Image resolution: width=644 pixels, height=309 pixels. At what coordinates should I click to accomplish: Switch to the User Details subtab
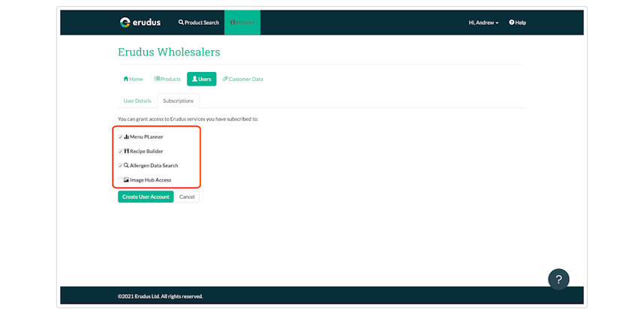137,100
